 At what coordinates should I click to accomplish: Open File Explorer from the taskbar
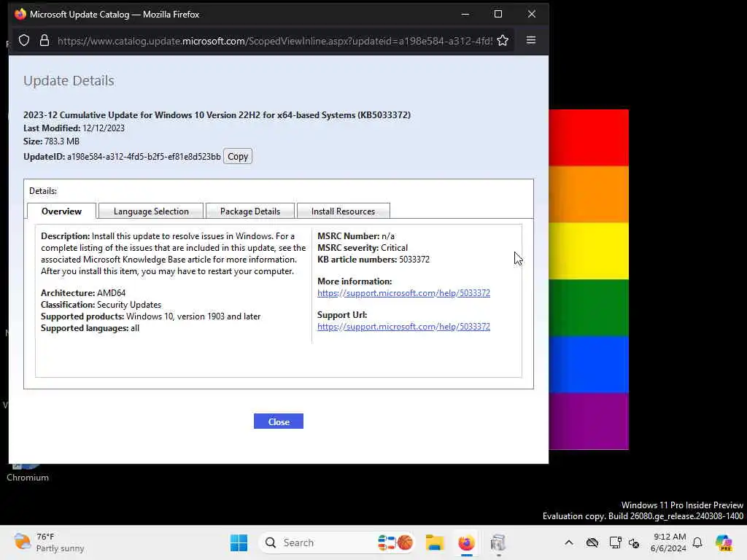435,542
